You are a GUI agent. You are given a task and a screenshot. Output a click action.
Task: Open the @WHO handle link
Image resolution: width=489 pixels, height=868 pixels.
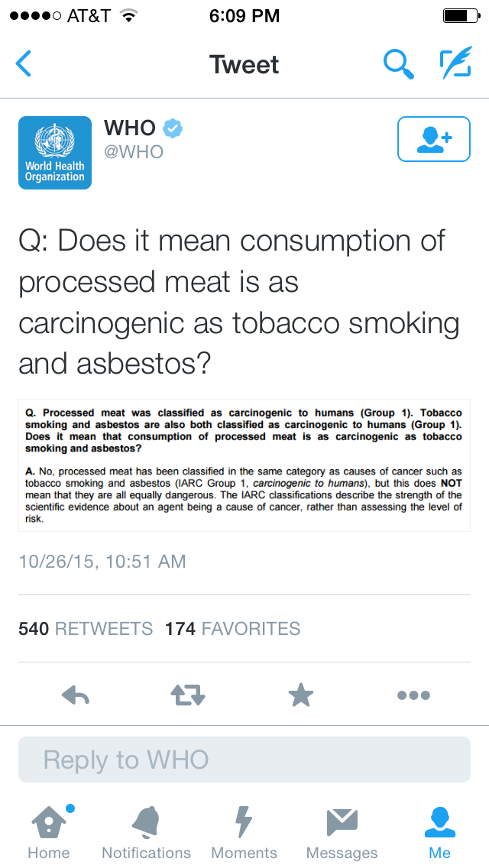[134, 152]
